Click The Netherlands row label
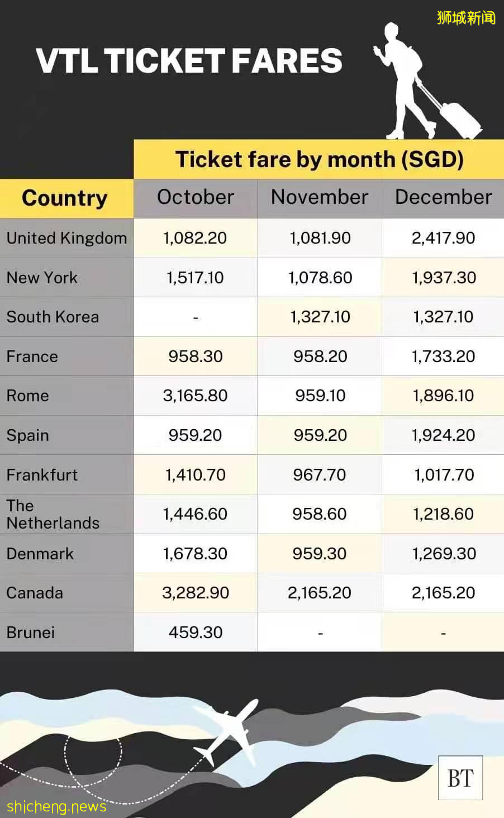Screen dimensions: 504x818 click(53, 514)
